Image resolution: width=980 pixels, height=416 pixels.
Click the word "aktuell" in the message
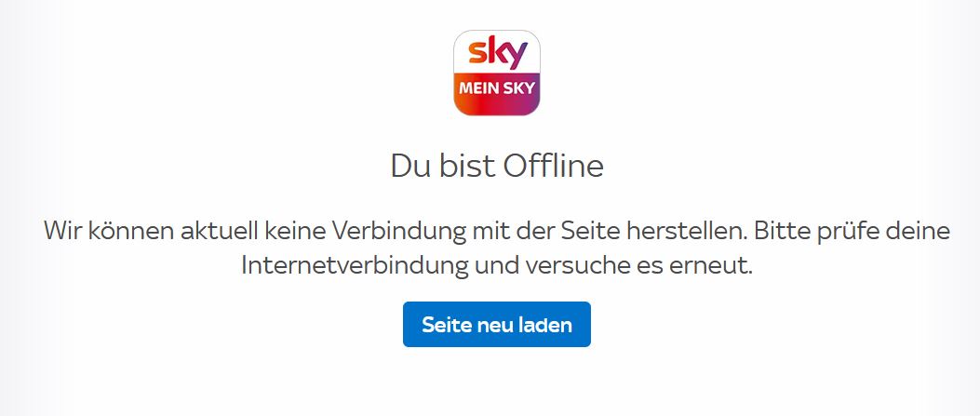coord(218,232)
